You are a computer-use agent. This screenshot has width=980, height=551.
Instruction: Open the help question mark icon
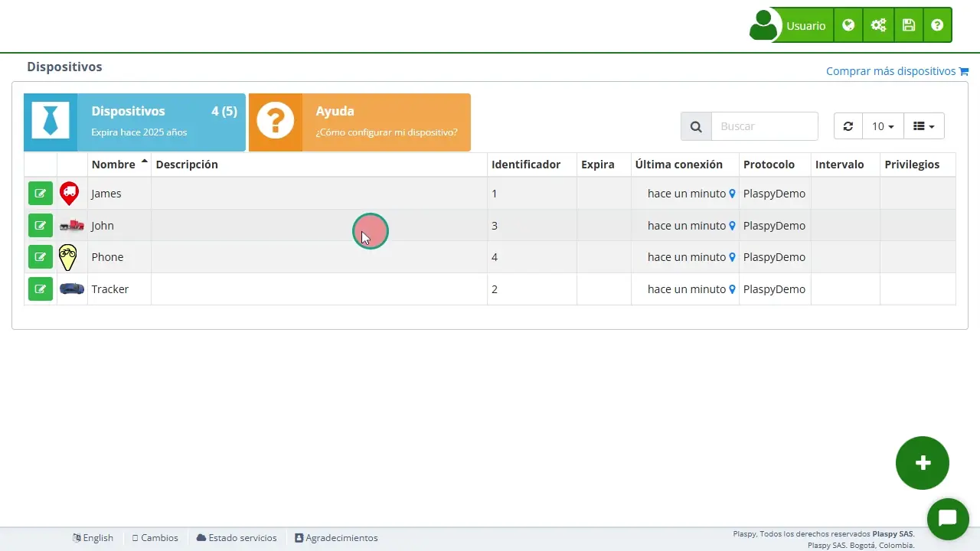coord(937,25)
